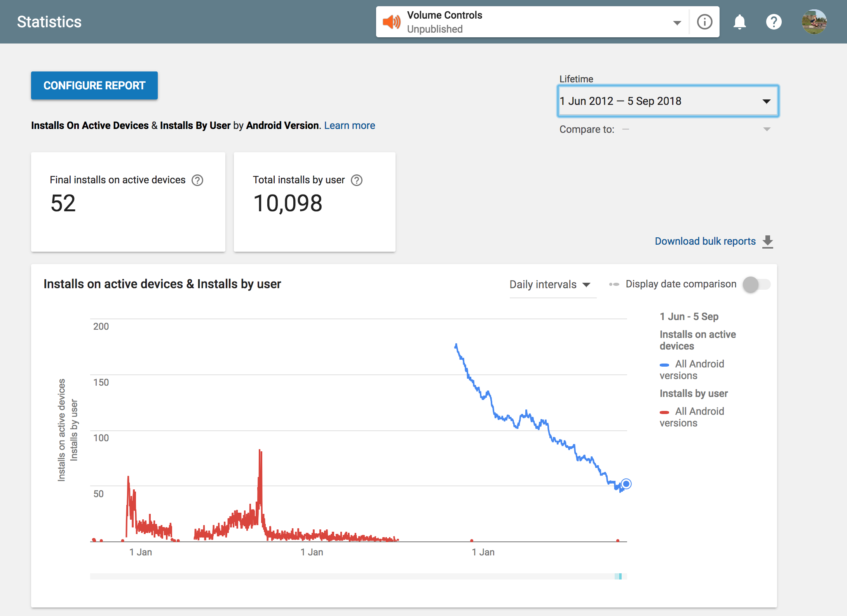Open the Lifetime date range dropdown
This screenshot has width=847, height=616.
click(668, 101)
